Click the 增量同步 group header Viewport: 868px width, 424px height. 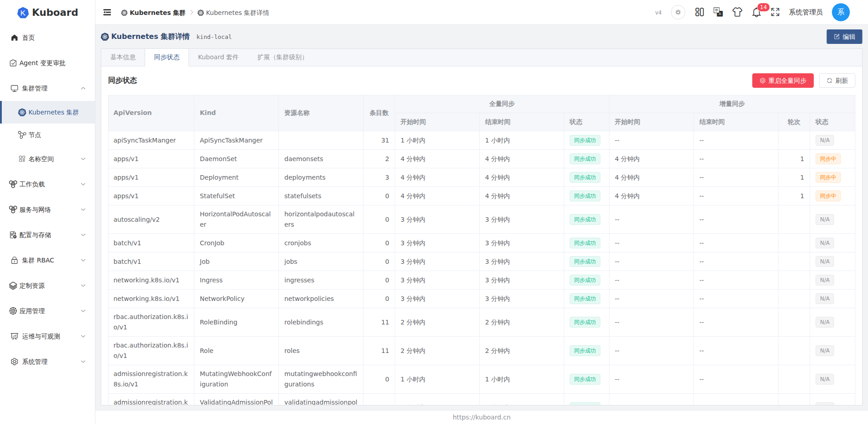click(x=732, y=104)
